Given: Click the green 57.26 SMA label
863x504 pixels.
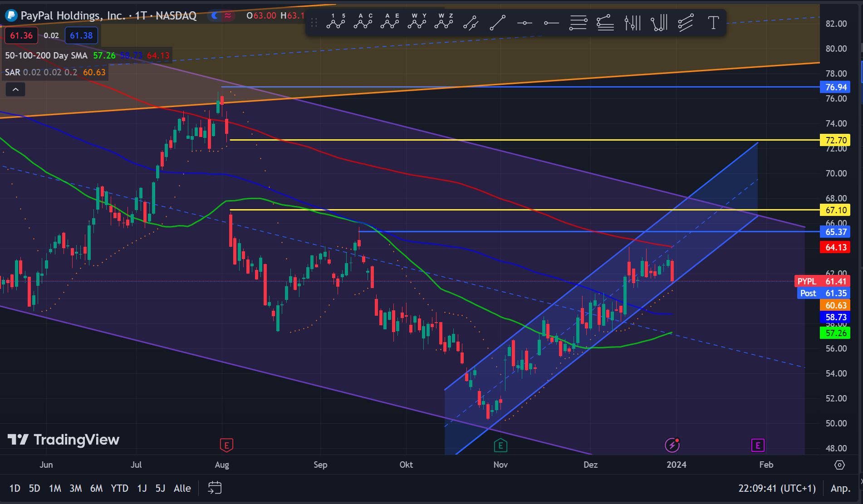Looking at the screenshot, I should (x=835, y=333).
